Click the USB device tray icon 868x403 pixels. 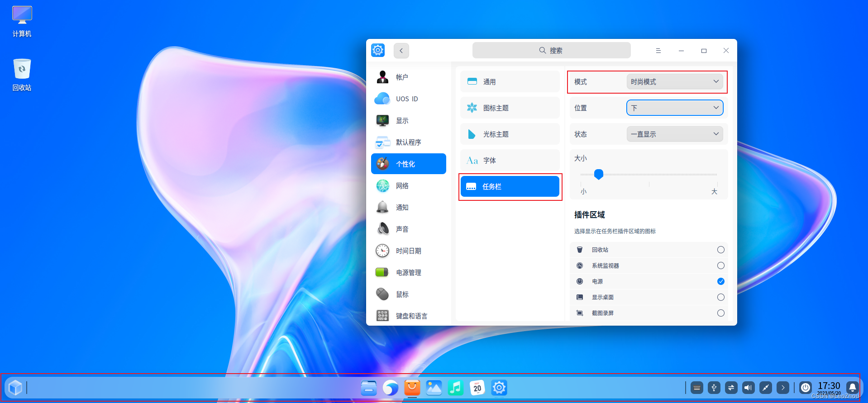(714, 388)
